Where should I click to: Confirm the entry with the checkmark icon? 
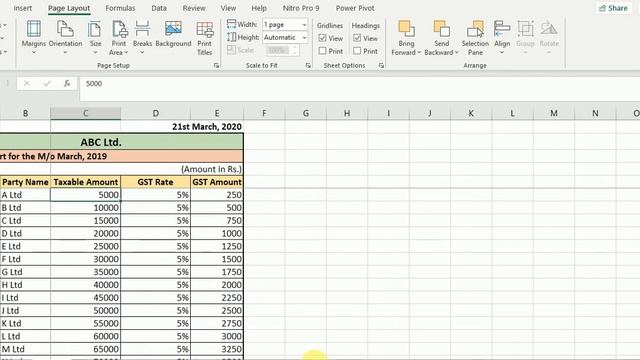tap(47, 84)
